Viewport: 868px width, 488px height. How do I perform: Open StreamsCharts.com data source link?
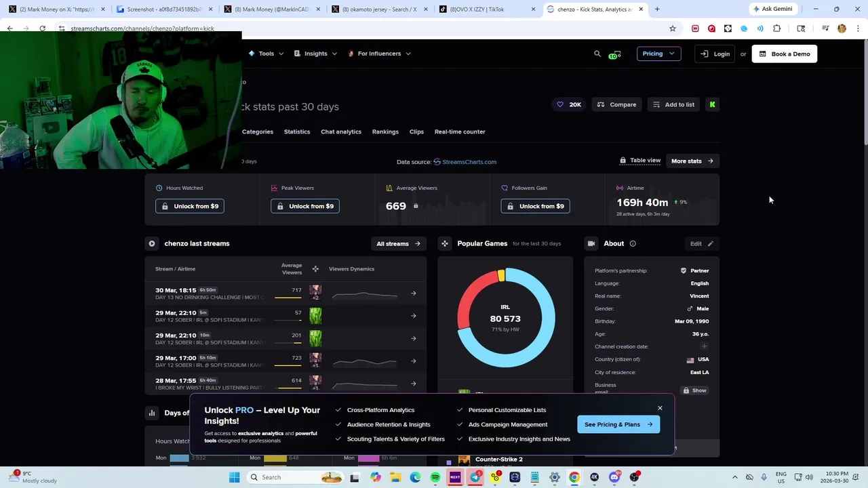click(x=465, y=162)
